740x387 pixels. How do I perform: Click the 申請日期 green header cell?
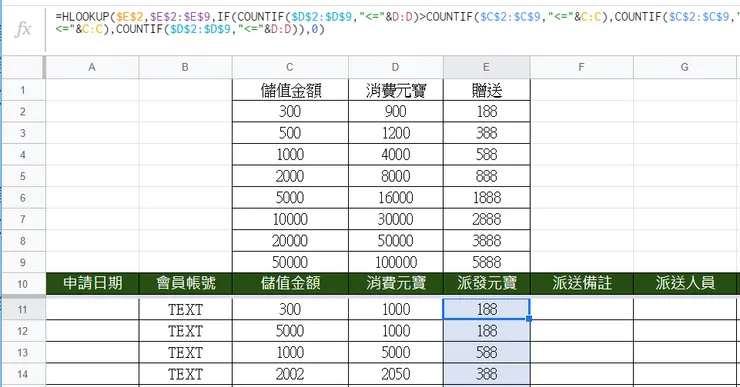92,284
